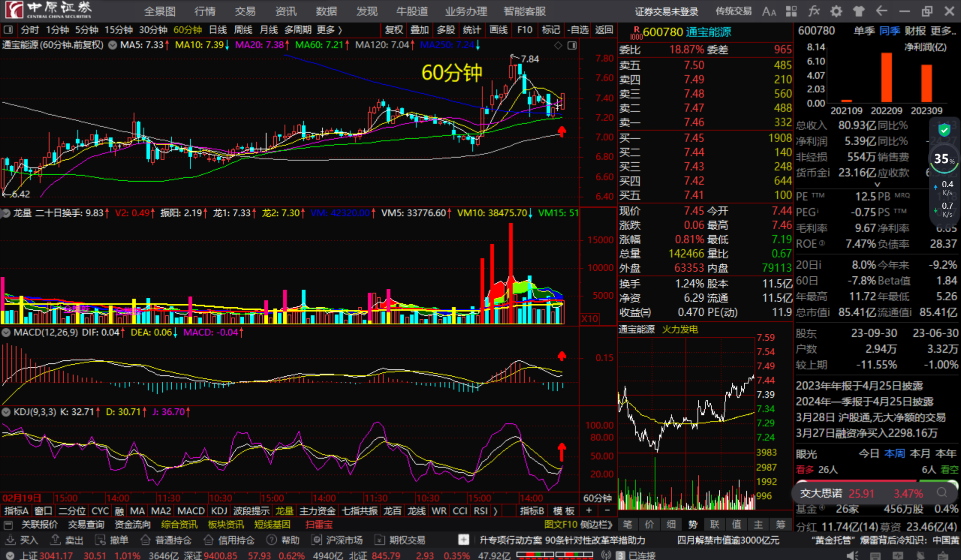Viewport: 961px width, 560px height.
Task: Open 信用持仓 credit holdings
Action: (x=229, y=540)
